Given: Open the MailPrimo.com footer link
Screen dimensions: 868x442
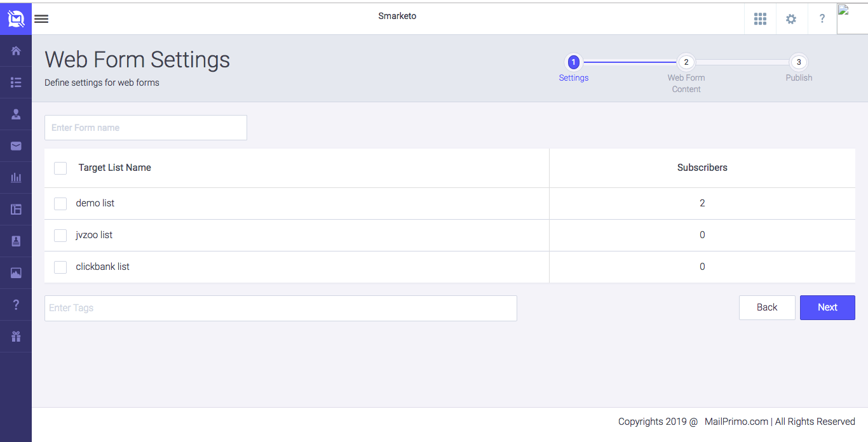Looking at the screenshot, I should pos(736,422).
